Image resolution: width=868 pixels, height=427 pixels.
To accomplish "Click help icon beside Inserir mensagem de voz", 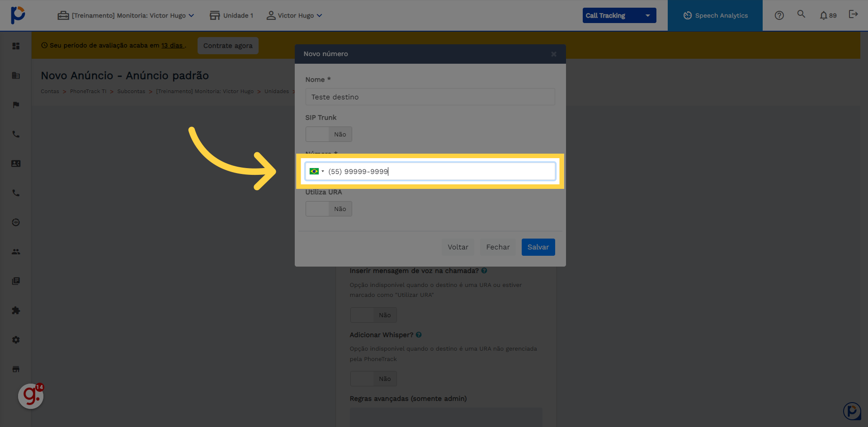I will (484, 271).
